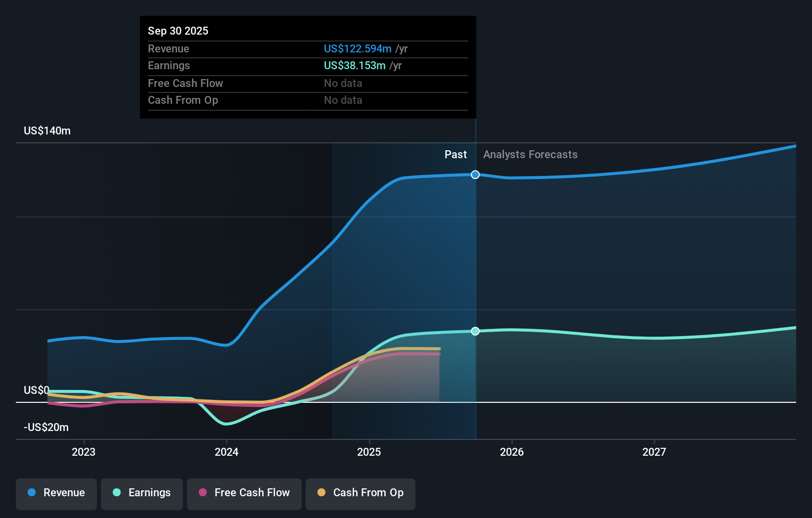Image resolution: width=812 pixels, height=518 pixels.
Task: Toggle the Earnings series visibility
Action: pos(142,493)
